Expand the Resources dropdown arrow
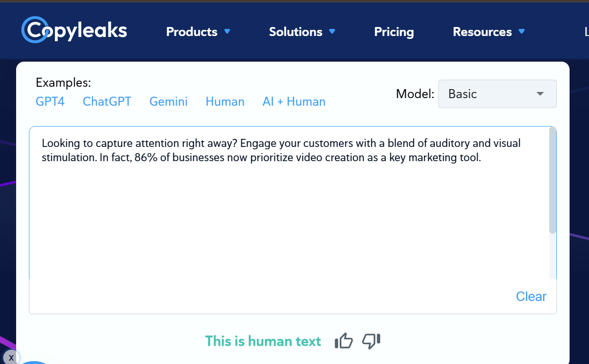The width and height of the screenshot is (589, 364). click(x=522, y=31)
